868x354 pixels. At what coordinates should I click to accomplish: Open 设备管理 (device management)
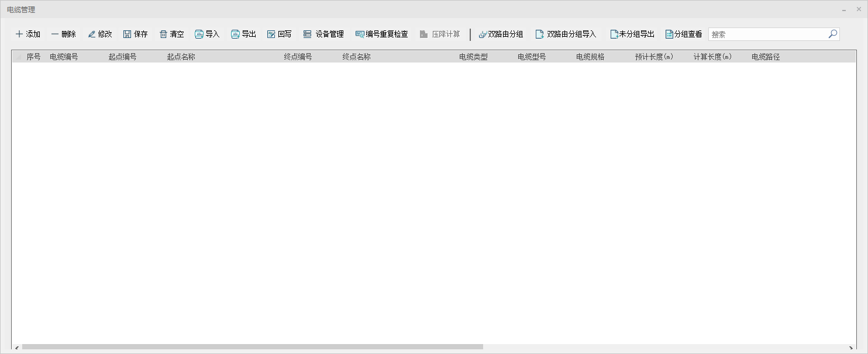[324, 34]
